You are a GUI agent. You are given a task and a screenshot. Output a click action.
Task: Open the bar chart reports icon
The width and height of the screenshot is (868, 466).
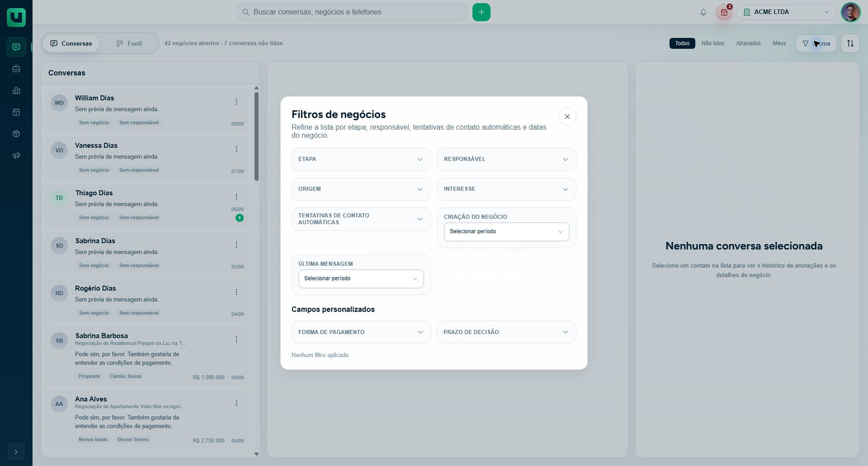(x=16, y=91)
